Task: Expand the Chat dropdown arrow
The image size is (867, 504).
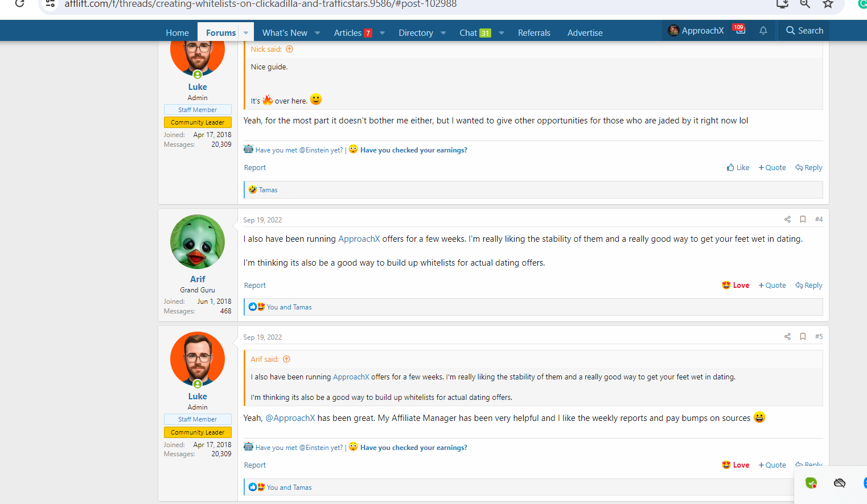Action: click(502, 33)
